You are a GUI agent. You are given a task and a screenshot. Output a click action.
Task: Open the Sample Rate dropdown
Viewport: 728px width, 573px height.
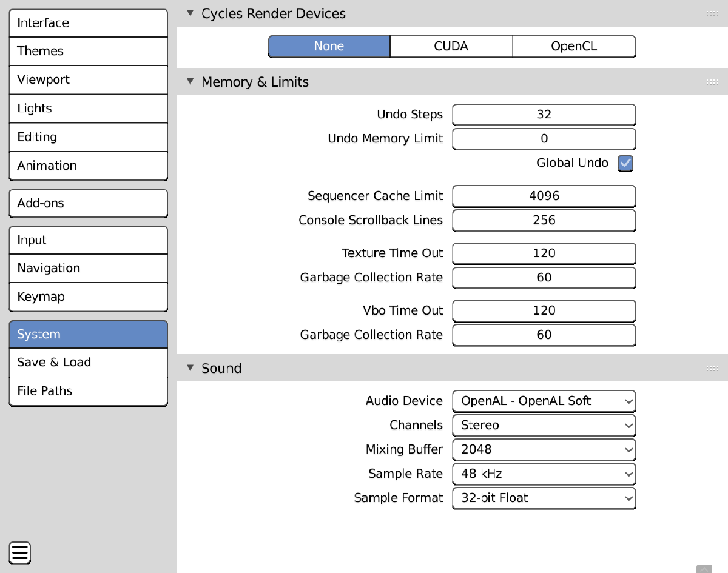point(544,474)
